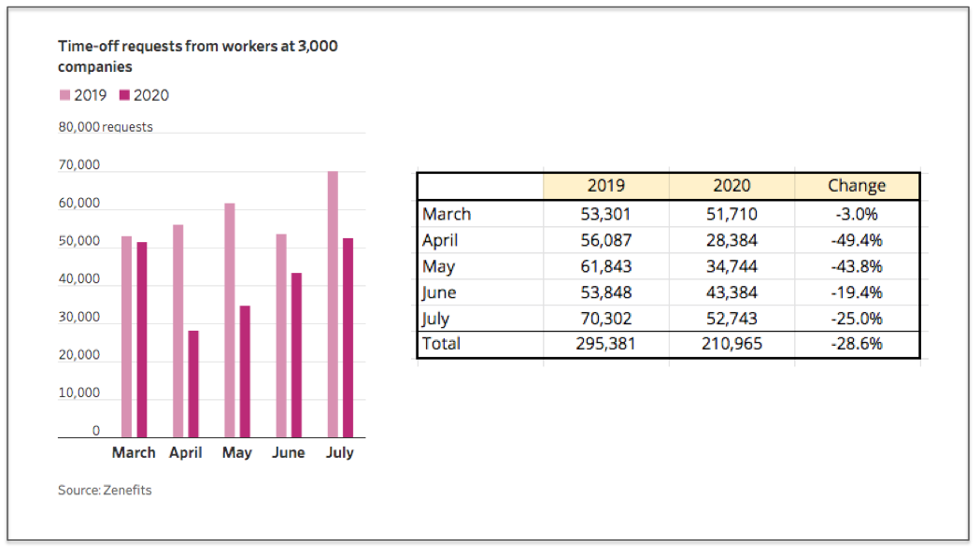Click the 50,000 y-axis label
The height and width of the screenshot is (555, 980).
78,241
